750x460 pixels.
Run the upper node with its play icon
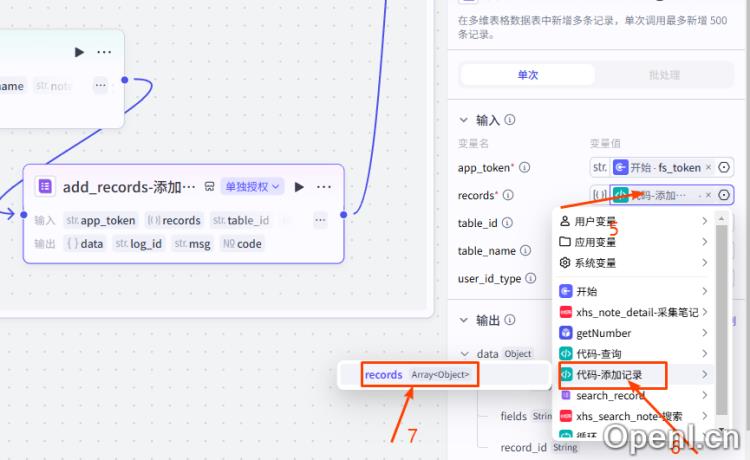[x=79, y=52]
